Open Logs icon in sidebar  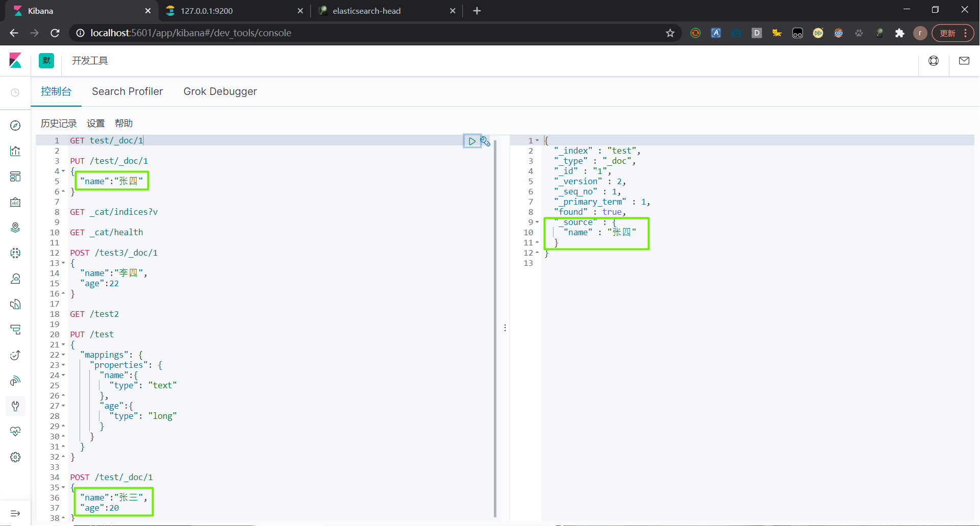point(15,304)
